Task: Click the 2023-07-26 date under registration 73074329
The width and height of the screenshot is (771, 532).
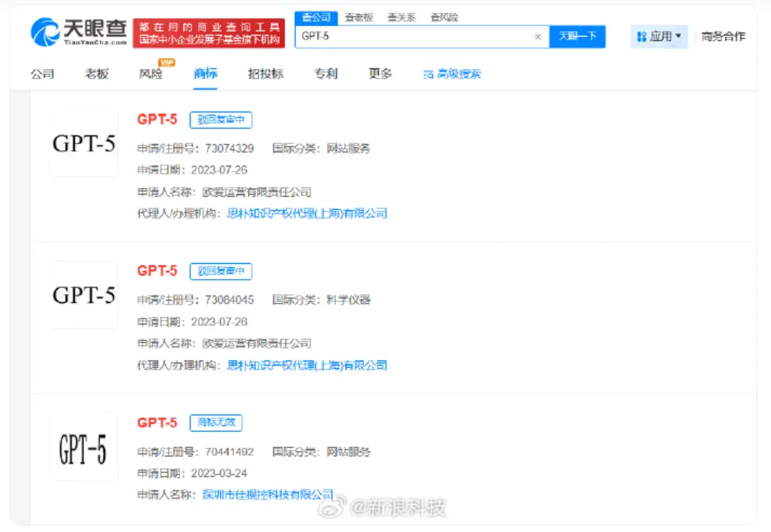Action: coord(219,170)
